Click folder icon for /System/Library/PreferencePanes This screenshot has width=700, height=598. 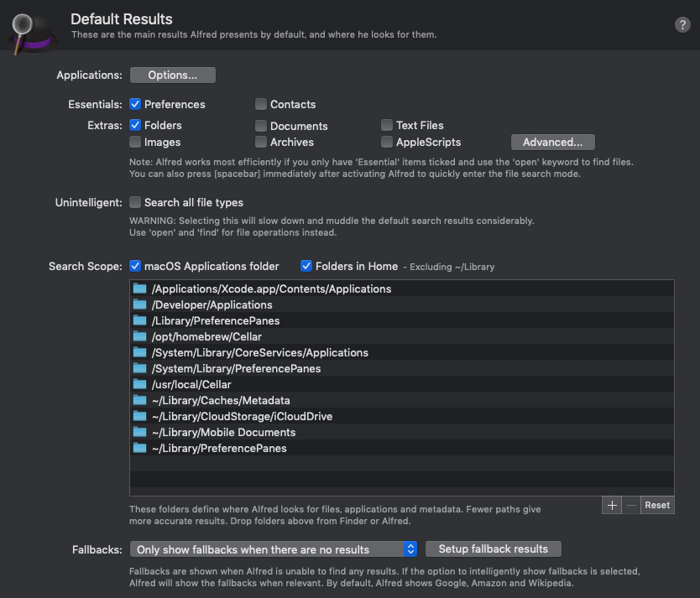(139, 368)
